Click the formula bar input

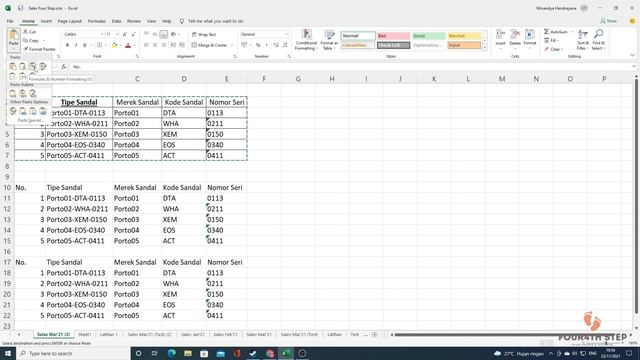point(351,67)
